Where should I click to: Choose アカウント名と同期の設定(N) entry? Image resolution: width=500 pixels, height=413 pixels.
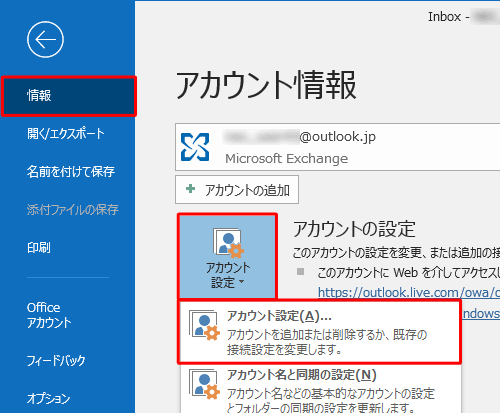pyautogui.click(x=321, y=389)
